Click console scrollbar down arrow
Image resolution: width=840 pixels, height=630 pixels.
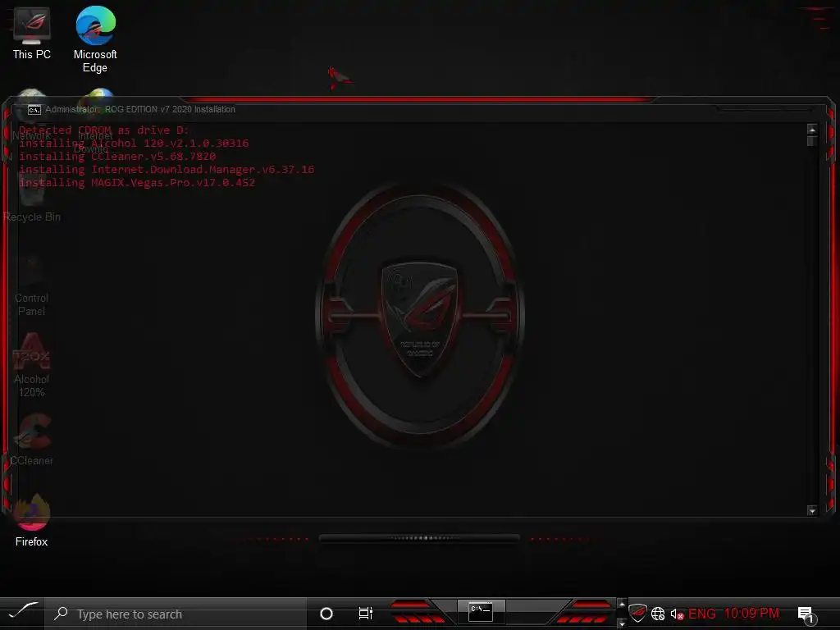pyautogui.click(x=812, y=510)
